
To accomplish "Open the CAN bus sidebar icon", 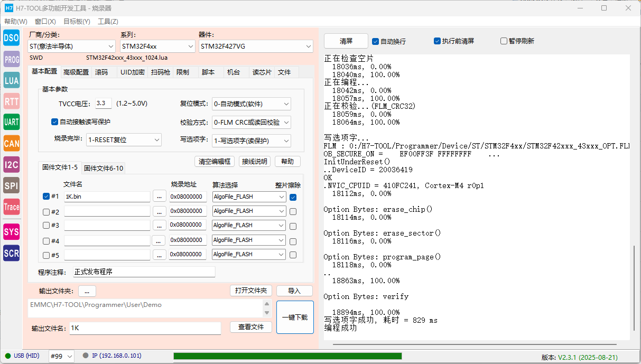I will pos(11,143).
